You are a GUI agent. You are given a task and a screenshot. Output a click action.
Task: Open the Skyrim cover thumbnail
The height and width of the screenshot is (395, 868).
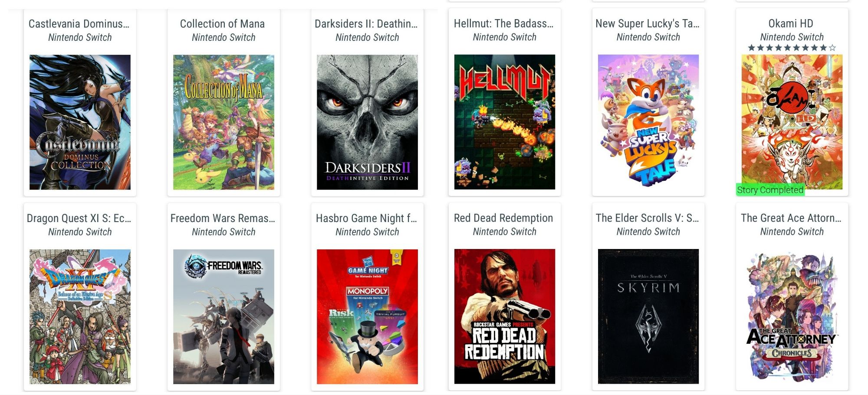(x=648, y=316)
